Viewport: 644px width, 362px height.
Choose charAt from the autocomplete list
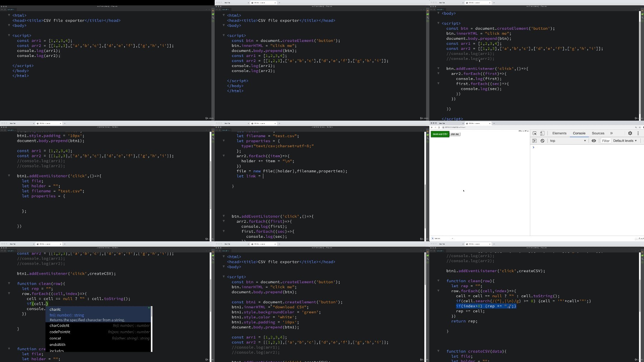98,314
